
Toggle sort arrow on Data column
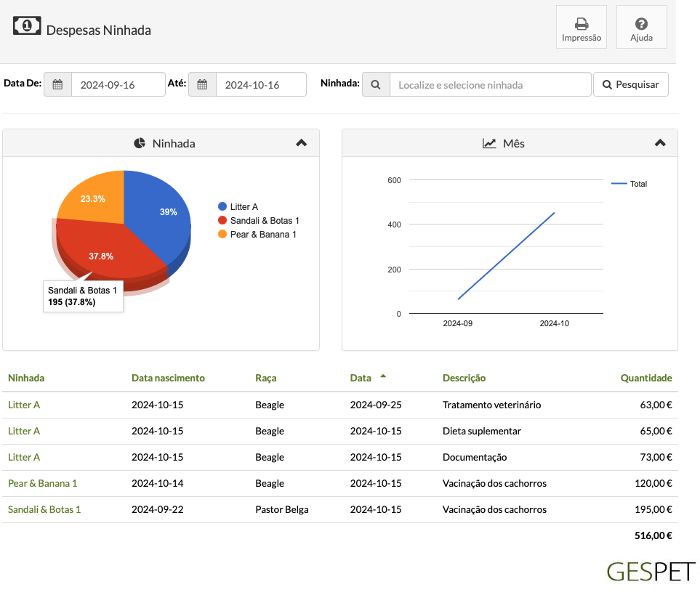(x=383, y=376)
